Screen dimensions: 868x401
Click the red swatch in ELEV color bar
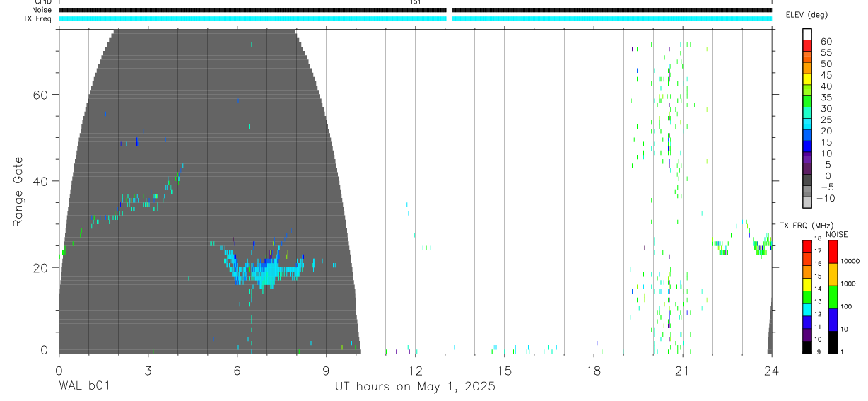807,46
